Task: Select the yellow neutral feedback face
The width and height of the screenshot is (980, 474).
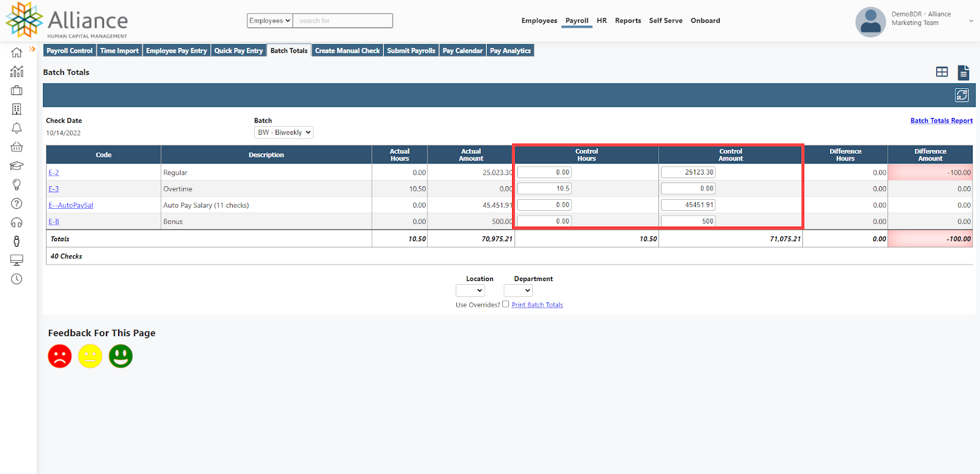Action: click(90, 356)
